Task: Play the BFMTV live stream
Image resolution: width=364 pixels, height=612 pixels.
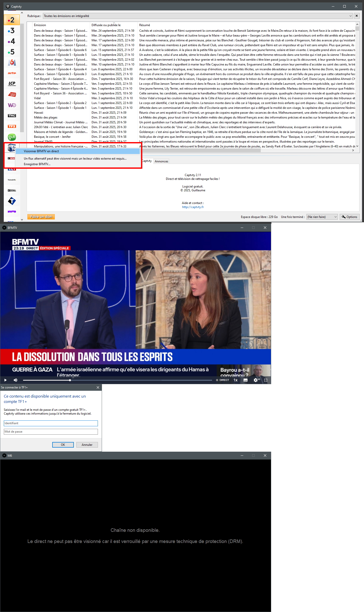Action: click(x=5, y=380)
